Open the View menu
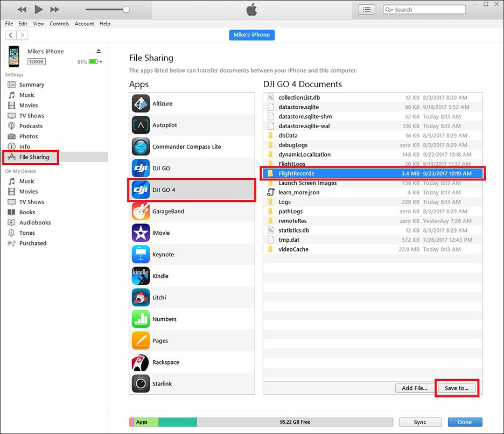The width and height of the screenshot is (504, 434). click(38, 24)
